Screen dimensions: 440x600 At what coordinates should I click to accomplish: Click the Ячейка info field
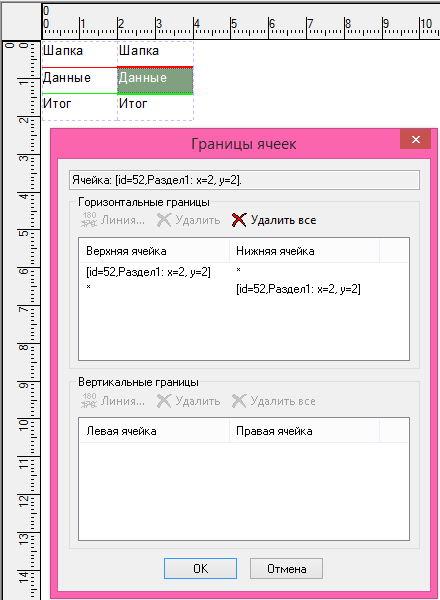coord(244,180)
